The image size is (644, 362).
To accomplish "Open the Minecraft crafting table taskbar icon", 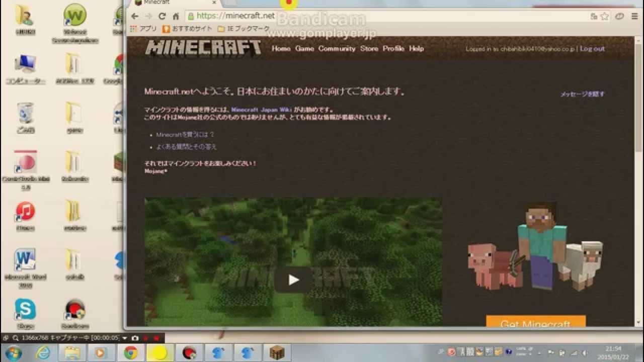I will pos(277,353).
